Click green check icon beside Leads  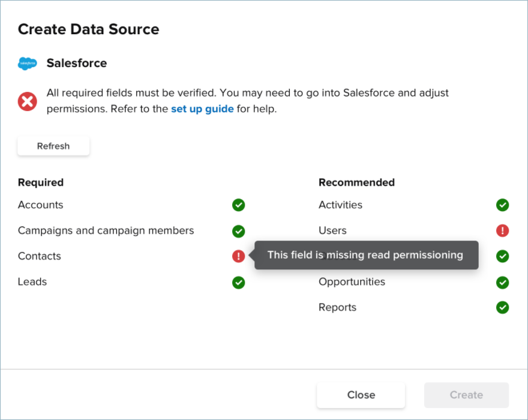pyautogui.click(x=238, y=283)
